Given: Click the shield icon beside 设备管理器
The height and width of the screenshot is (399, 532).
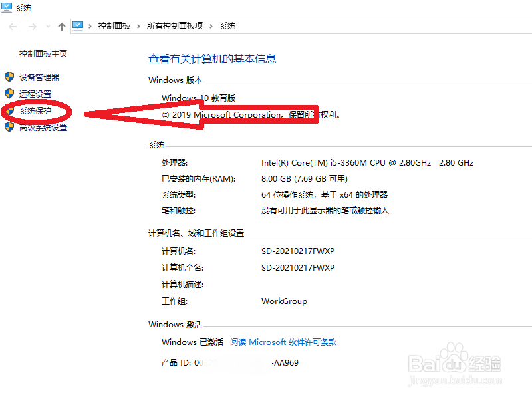Looking at the screenshot, I should tap(8, 76).
